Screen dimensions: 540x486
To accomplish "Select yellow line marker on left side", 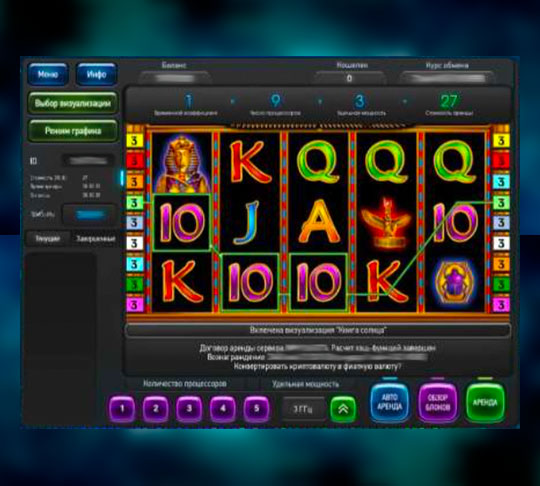I will (x=134, y=141).
